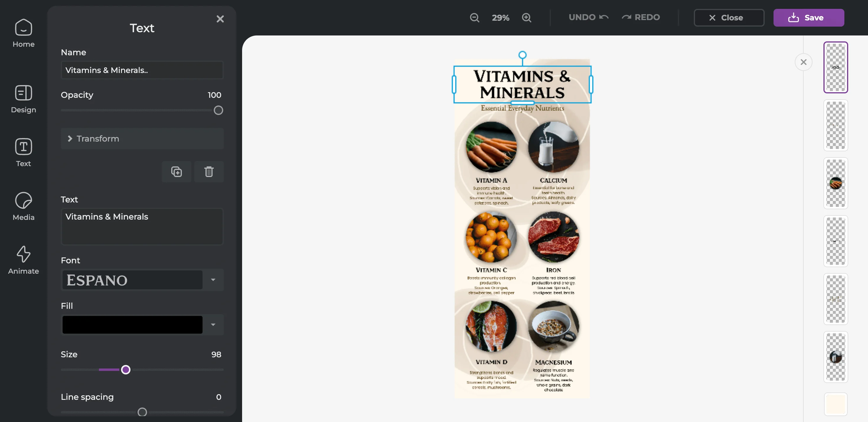Image resolution: width=868 pixels, height=422 pixels.
Task: Open the Animate sidebar panel
Action: (23, 260)
